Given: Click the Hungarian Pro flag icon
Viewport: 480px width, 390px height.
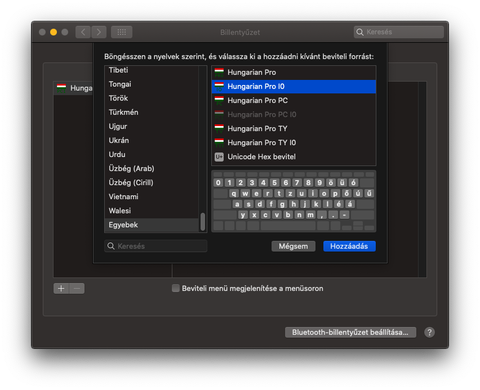Looking at the screenshot, I should (x=219, y=72).
